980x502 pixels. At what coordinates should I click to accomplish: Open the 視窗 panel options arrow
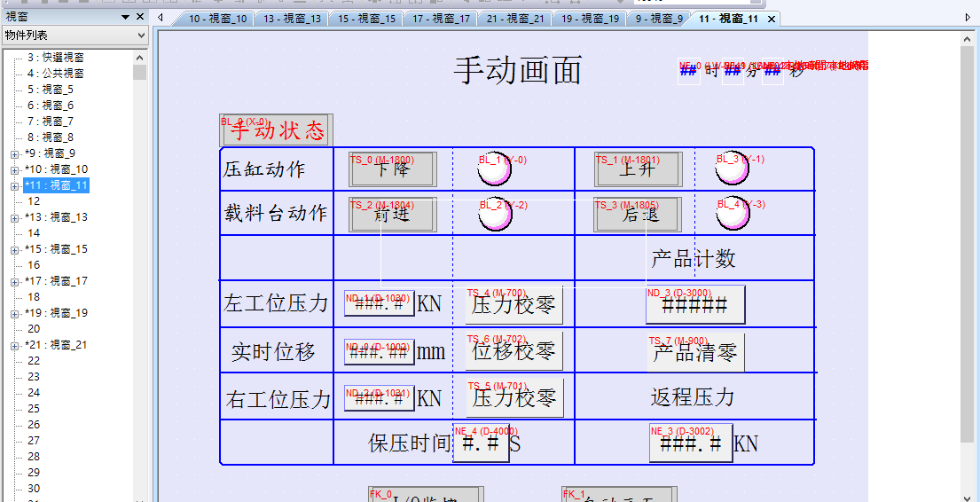pos(124,17)
